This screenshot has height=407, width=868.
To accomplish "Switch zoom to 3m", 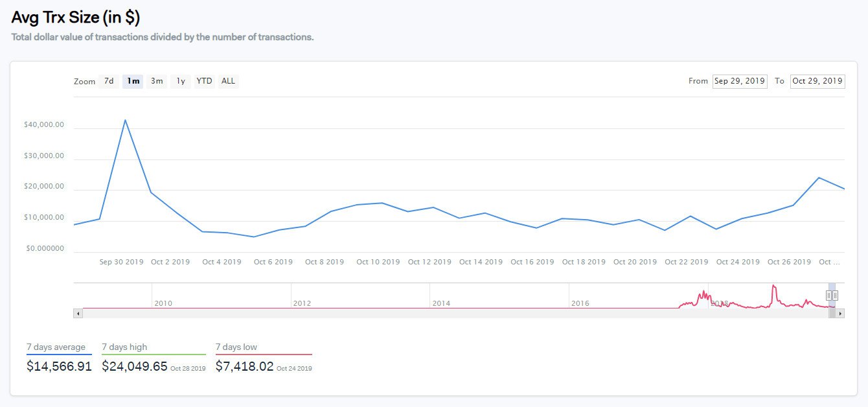I will pyautogui.click(x=157, y=81).
